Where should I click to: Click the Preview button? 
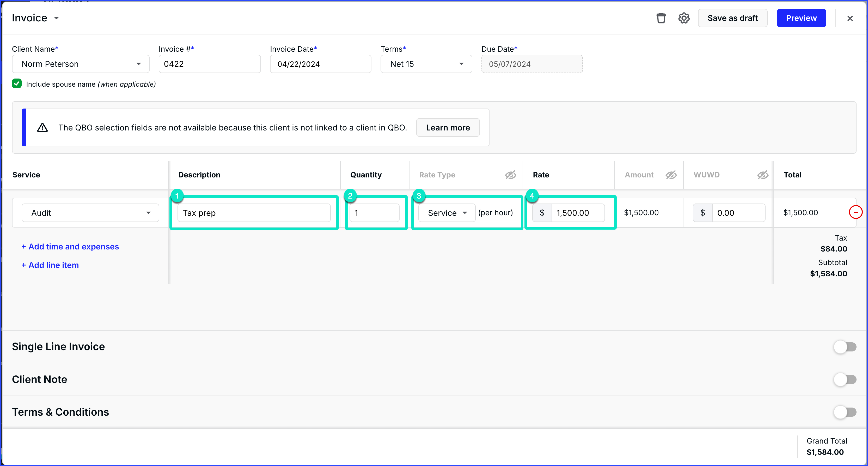click(x=801, y=18)
